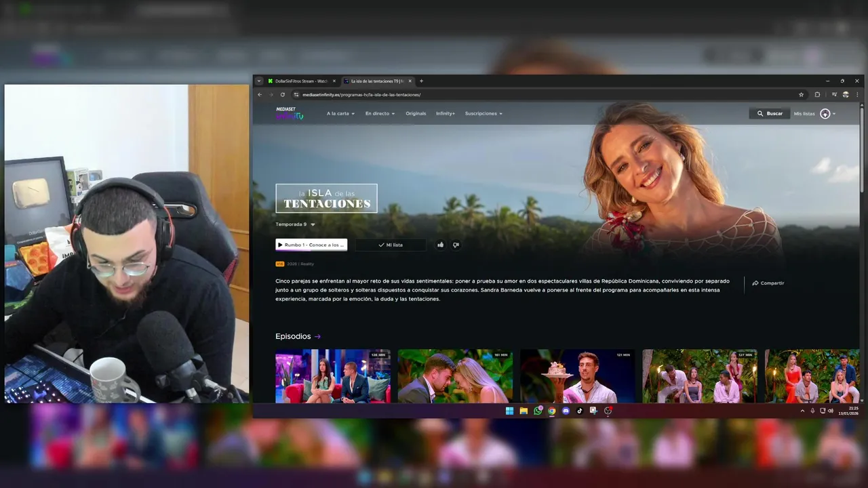Expand the A la carta menu
Image resolution: width=868 pixels, height=488 pixels.
tap(340, 114)
